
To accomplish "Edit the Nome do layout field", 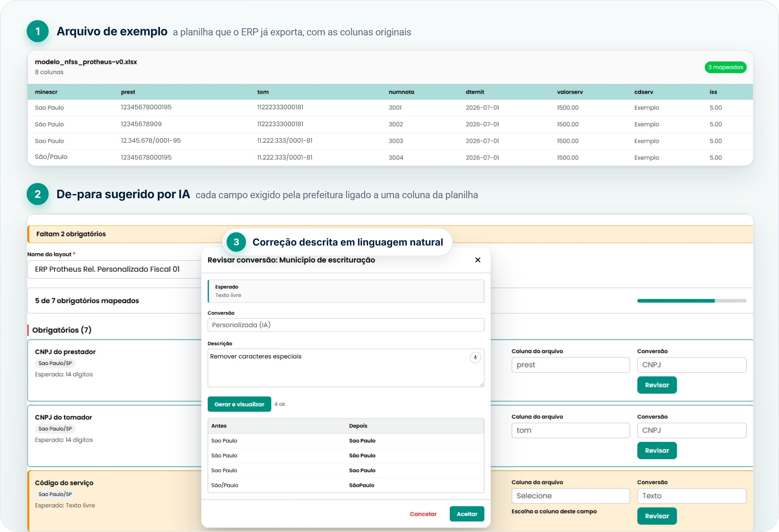I will tap(114, 269).
